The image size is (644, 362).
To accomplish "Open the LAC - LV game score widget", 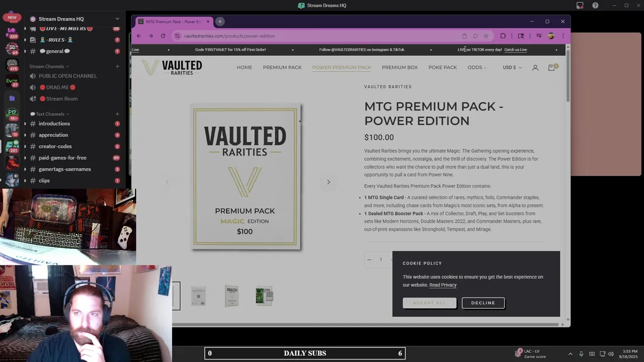I will tap(531, 353).
